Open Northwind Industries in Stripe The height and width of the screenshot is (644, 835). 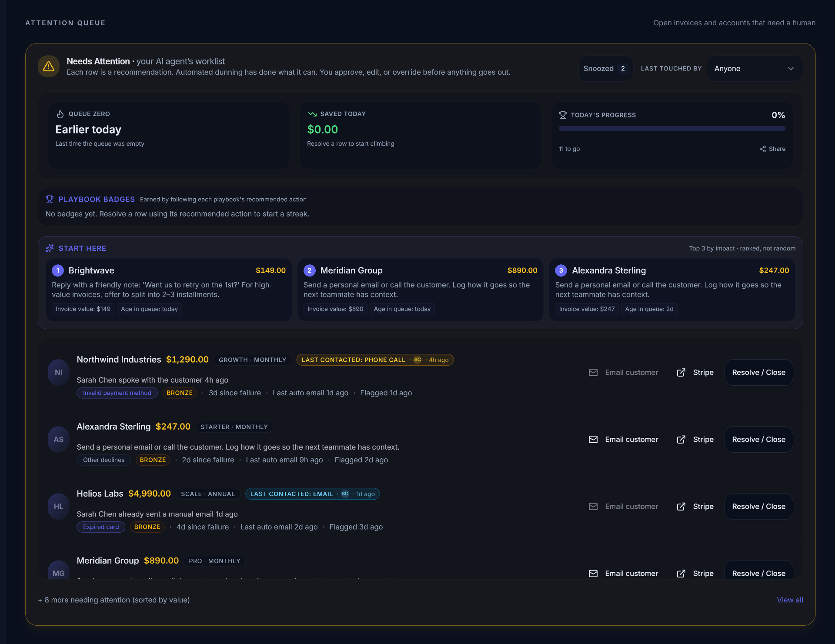[x=695, y=372]
